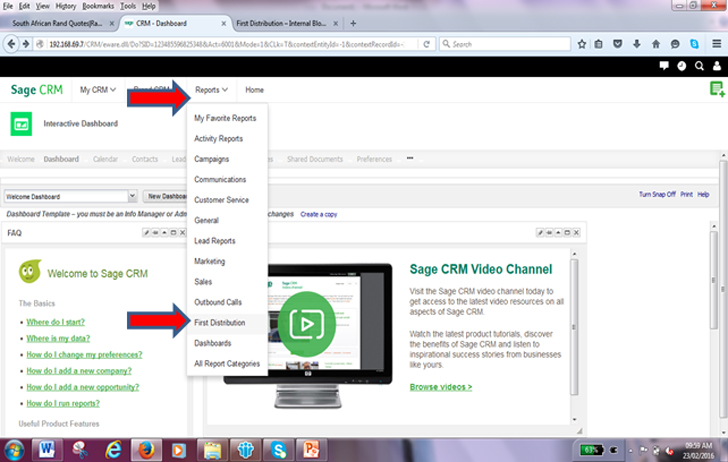728x462 pixels.
Task: Click the Skype toolbar icon in Firefox
Action: click(694, 44)
